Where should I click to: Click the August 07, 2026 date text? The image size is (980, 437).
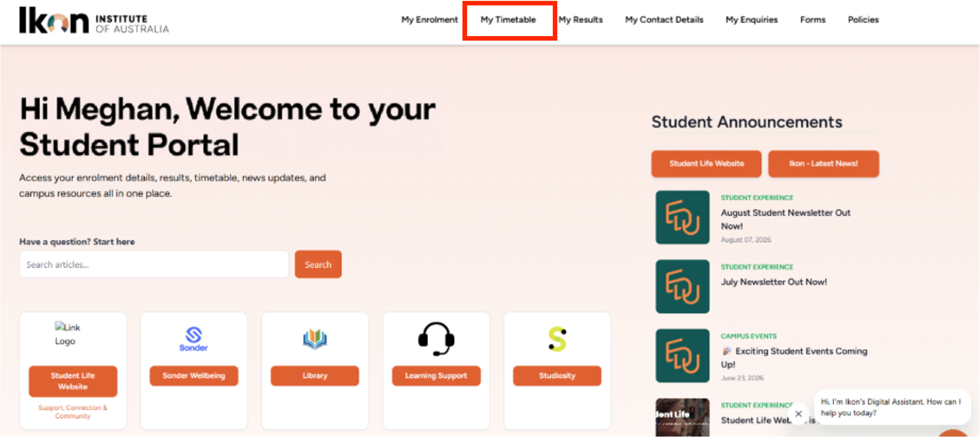(x=746, y=240)
